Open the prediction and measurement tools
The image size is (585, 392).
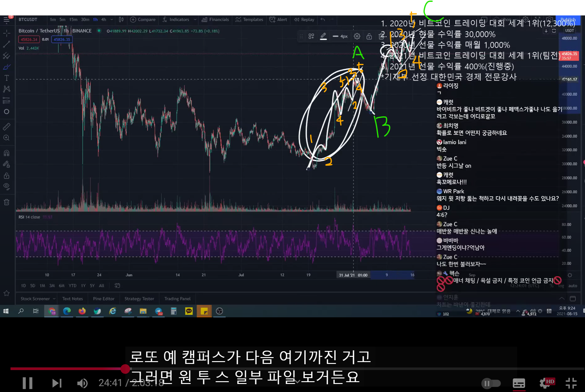[x=6, y=100]
